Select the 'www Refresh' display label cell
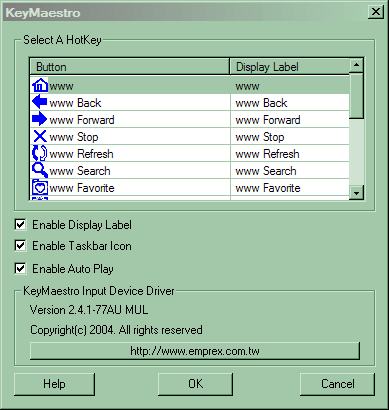 (x=290, y=154)
